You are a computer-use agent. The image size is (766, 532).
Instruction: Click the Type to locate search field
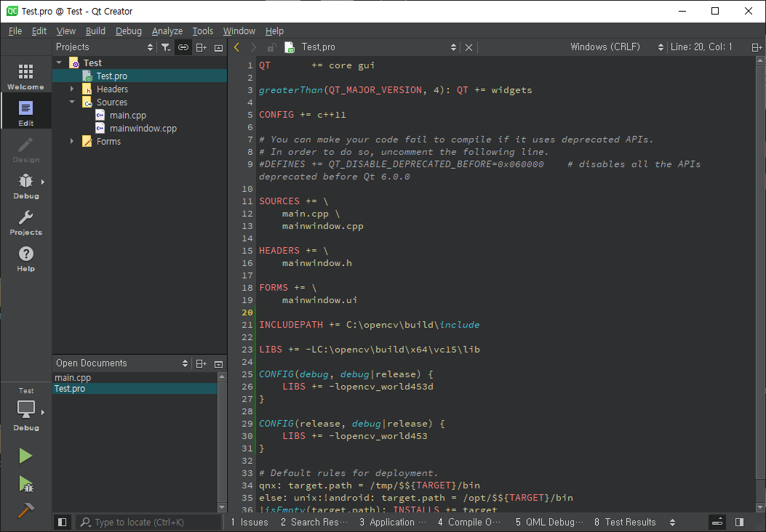click(x=149, y=523)
